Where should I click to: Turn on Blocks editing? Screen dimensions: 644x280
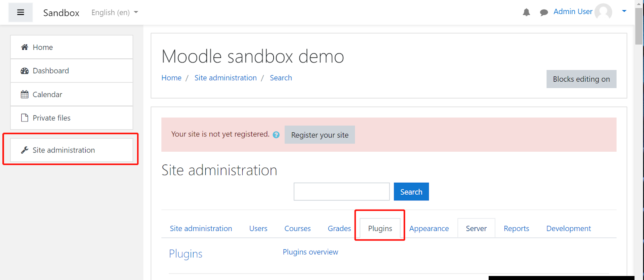(581, 79)
